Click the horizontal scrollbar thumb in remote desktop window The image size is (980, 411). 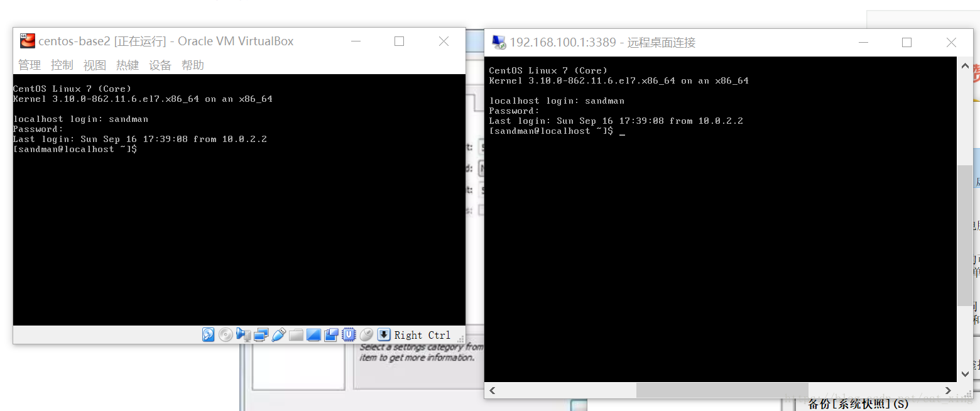tap(722, 390)
